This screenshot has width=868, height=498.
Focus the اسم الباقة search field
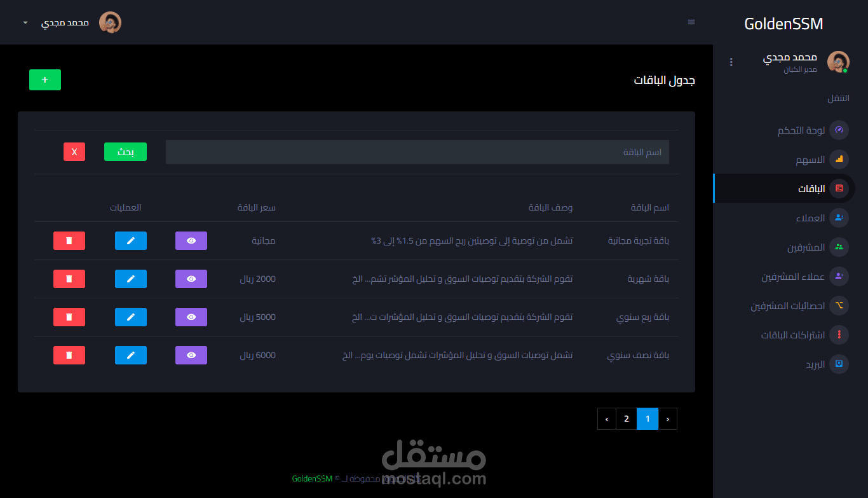(417, 152)
